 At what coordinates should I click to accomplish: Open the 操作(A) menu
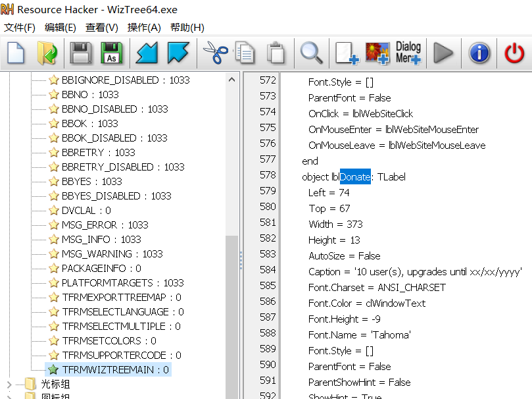point(144,28)
